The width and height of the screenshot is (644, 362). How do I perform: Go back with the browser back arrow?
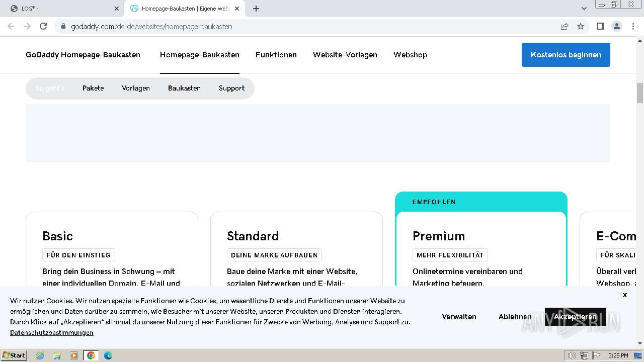[x=11, y=26]
